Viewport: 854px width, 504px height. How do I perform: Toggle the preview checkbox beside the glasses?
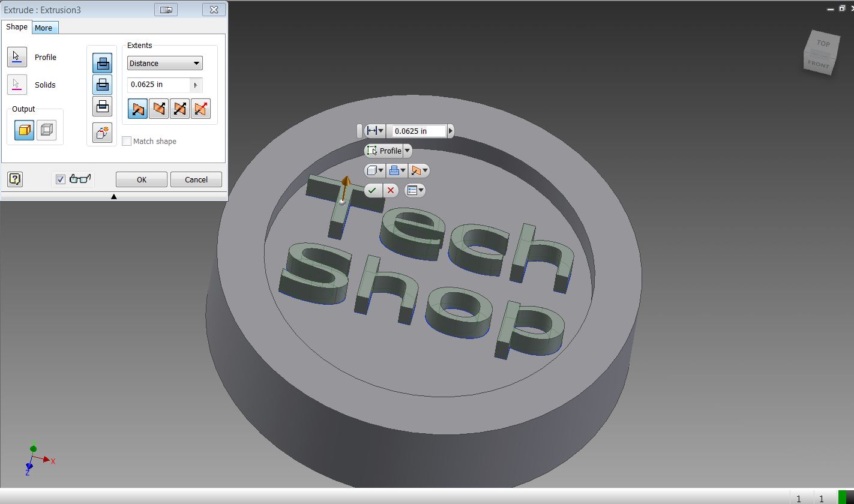60,179
